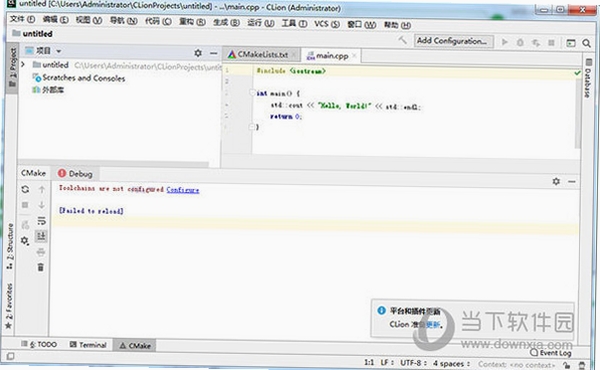
Task: Open the Structure side tab
Action: point(10,246)
